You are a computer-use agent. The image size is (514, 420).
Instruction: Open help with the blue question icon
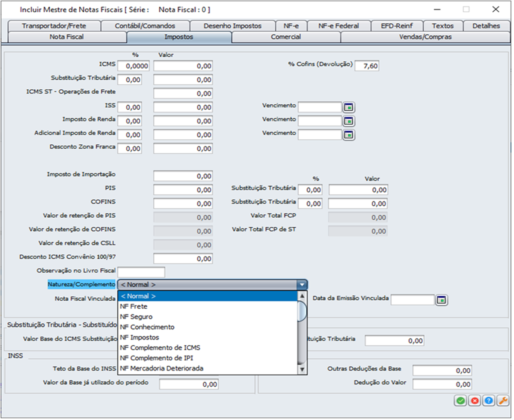pos(489,400)
